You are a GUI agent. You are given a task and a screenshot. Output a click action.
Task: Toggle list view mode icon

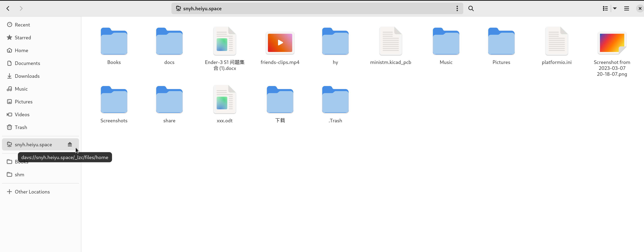click(605, 8)
